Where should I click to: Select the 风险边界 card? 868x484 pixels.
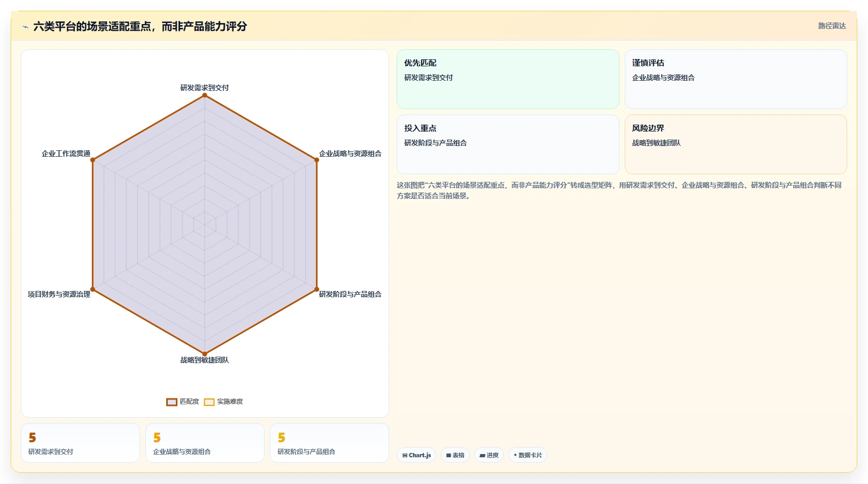tap(735, 144)
